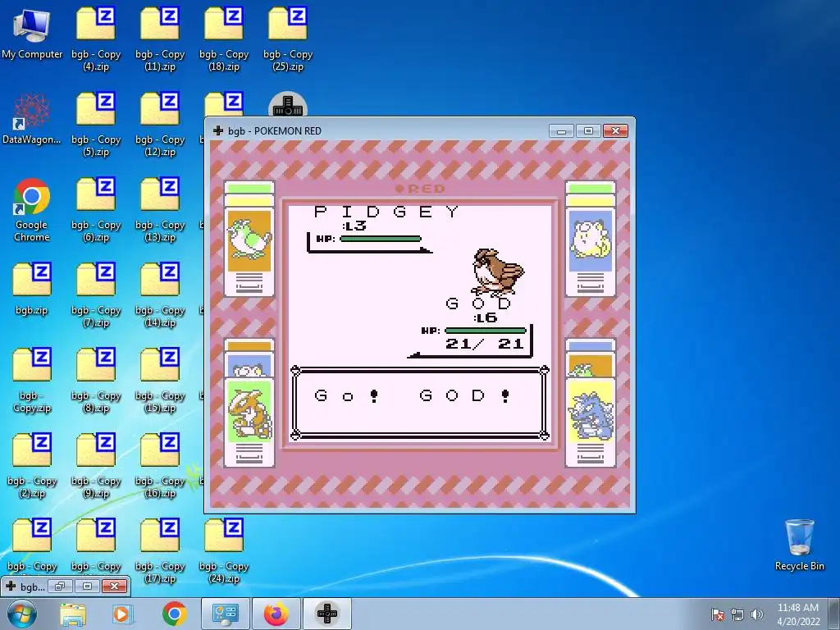Open the Control Panel taskbar item
The image size is (840, 630).
[226, 614]
